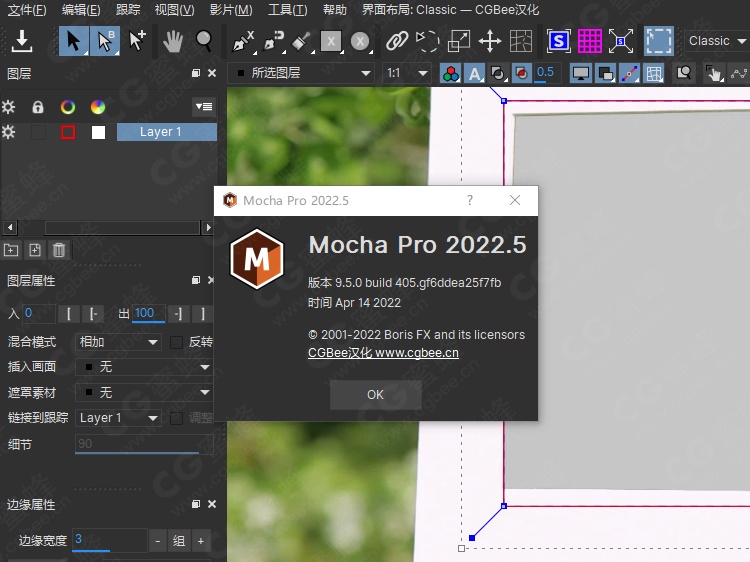Open the 插入画面 dropdown

click(x=143, y=367)
